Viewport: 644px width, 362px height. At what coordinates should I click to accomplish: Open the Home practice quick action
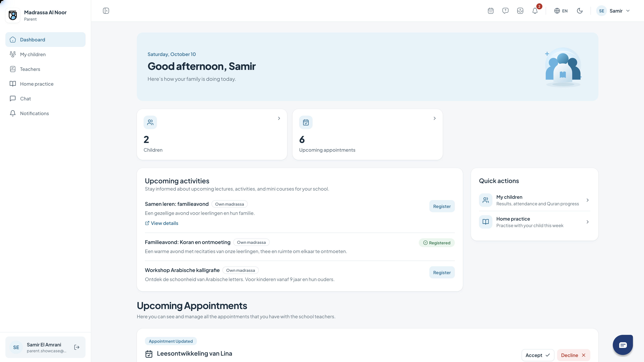tap(534, 222)
